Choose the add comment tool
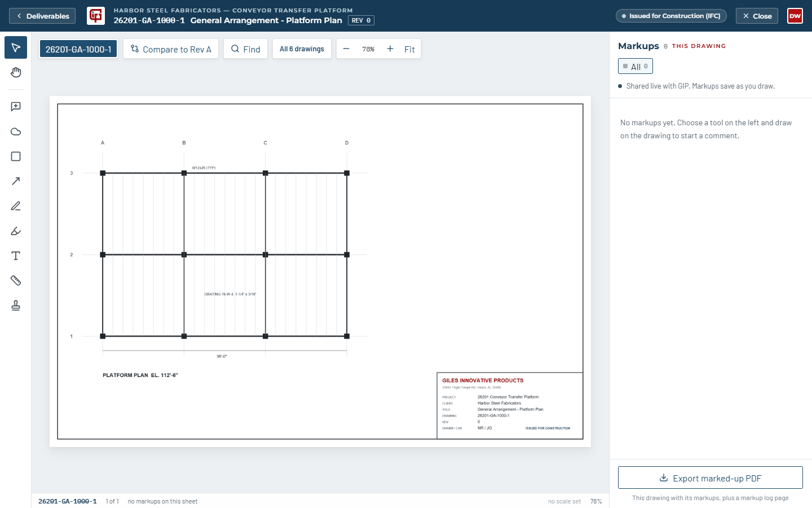 [x=16, y=107]
